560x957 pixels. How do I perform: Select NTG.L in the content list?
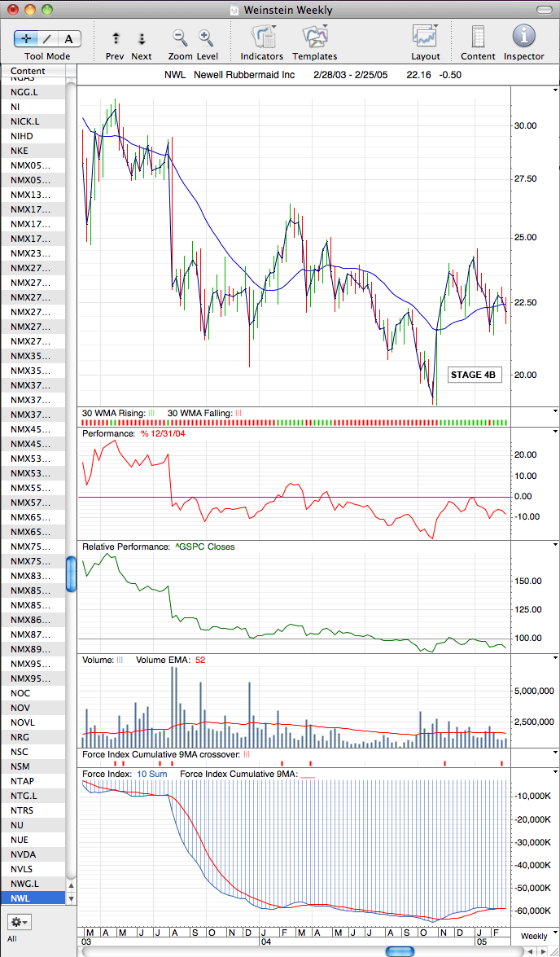point(33,796)
